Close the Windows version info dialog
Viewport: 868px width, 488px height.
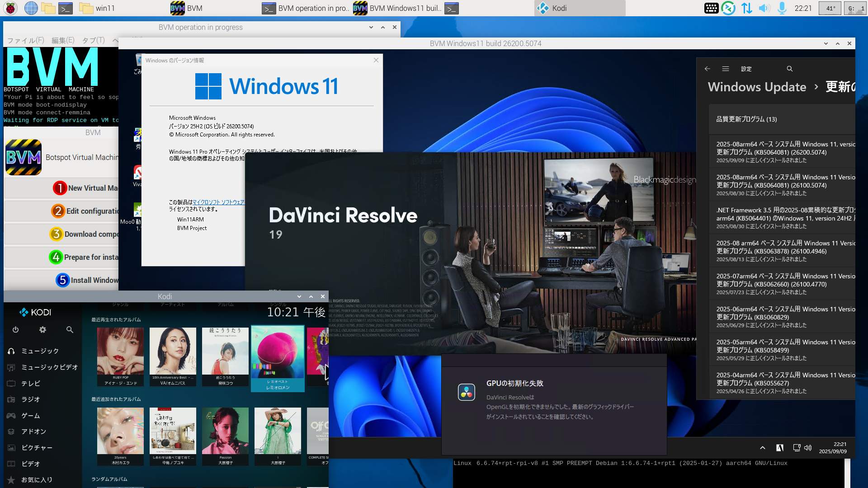click(x=376, y=60)
